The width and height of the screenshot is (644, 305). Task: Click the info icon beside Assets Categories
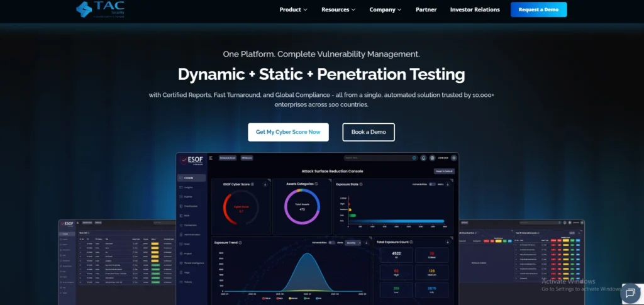(x=316, y=184)
